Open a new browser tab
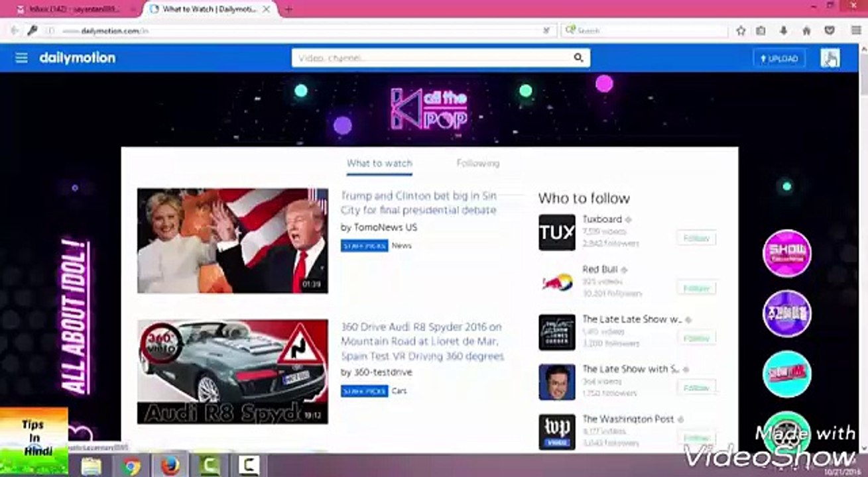Viewport: 868px width, 477px height. click(288, 9)
